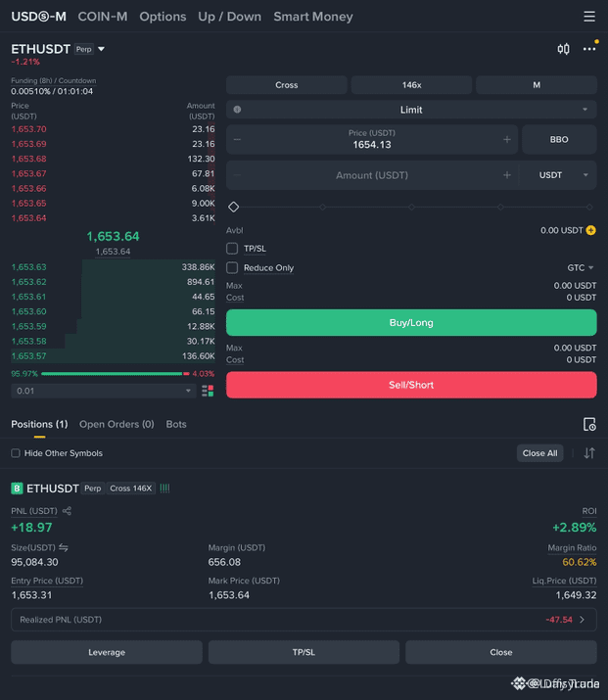This screenshot has width=608, height=700.
Task: Click the Liq.Price (USDT) label
Action: (x=564, y=581)
